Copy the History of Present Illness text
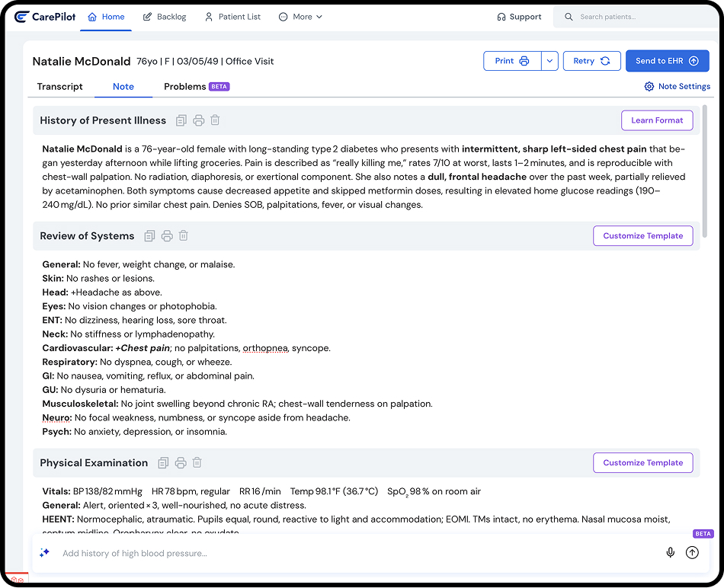 [x=181, y=120]
